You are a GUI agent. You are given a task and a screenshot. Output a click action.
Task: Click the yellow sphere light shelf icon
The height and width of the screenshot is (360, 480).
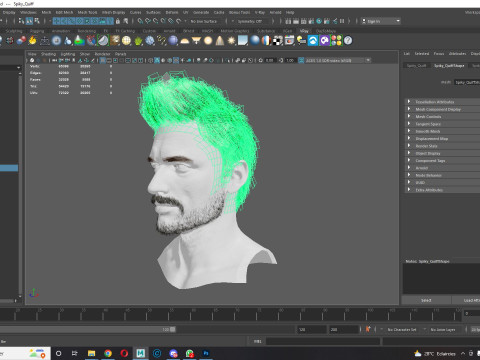208,41
